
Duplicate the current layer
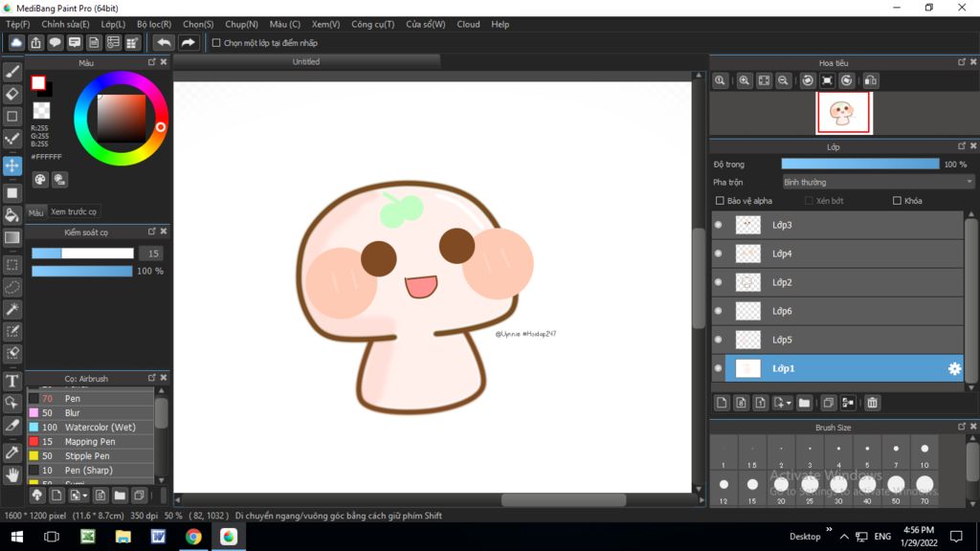pyautogui.click(x=829, y=403)
